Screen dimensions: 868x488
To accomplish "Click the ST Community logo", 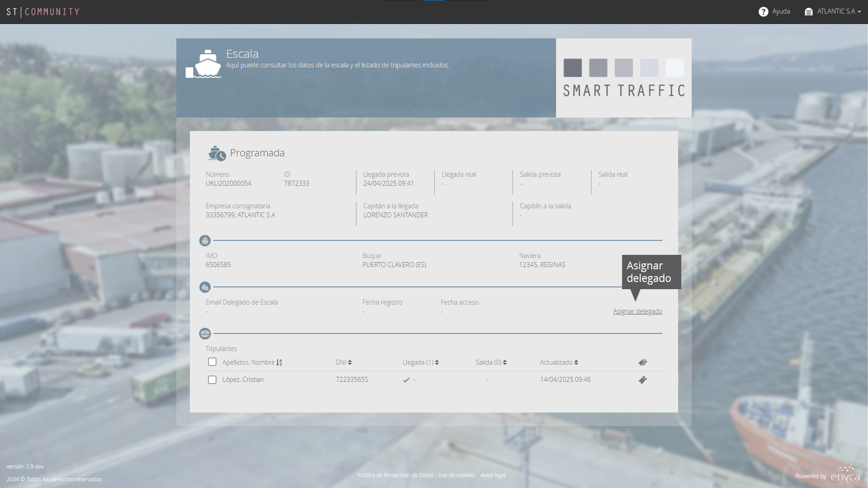I will point(43,12).
